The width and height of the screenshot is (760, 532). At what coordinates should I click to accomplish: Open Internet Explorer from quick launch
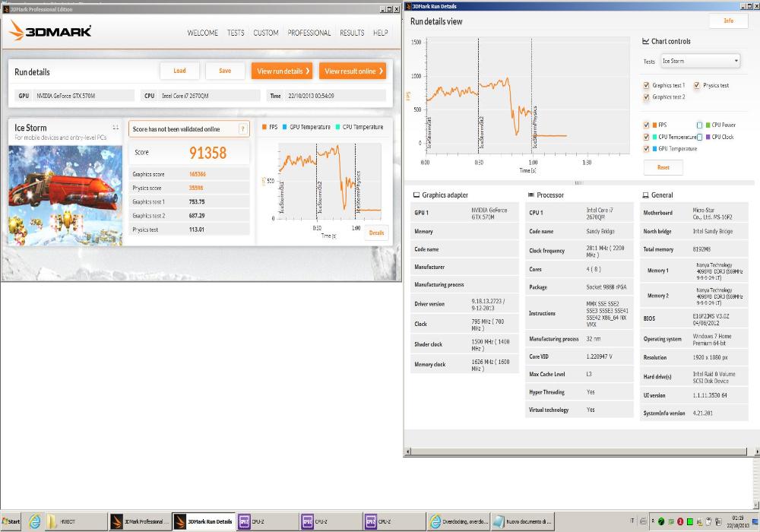click(34, 521)
